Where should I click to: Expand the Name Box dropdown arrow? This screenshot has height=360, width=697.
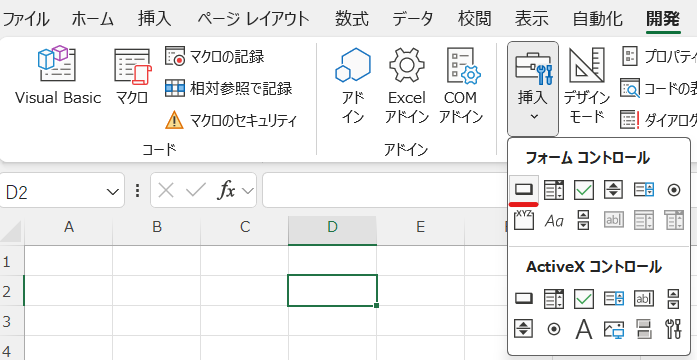(x=111, y=192)
